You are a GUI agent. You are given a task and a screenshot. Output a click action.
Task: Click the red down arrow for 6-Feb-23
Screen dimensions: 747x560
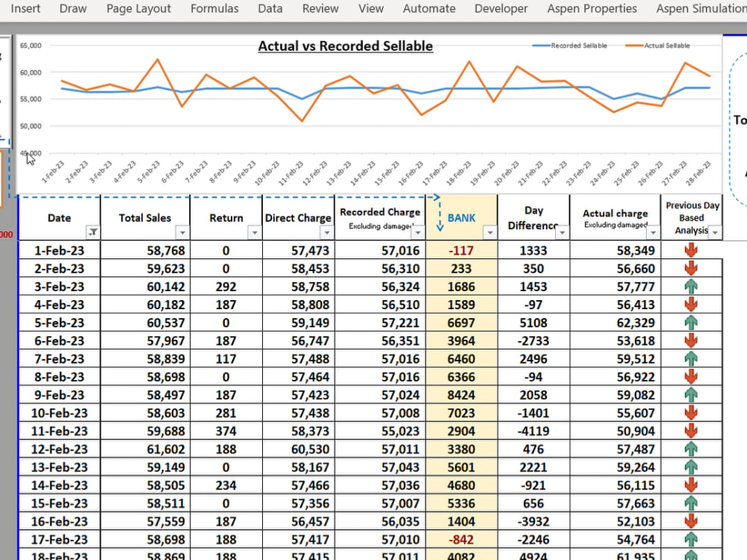[690, 340]
